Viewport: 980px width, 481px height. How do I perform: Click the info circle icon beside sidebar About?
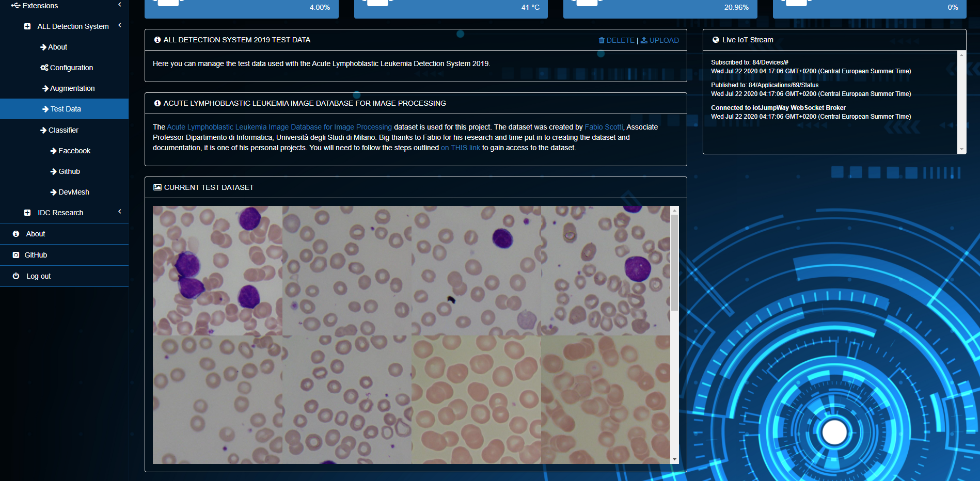coord(16,234)
